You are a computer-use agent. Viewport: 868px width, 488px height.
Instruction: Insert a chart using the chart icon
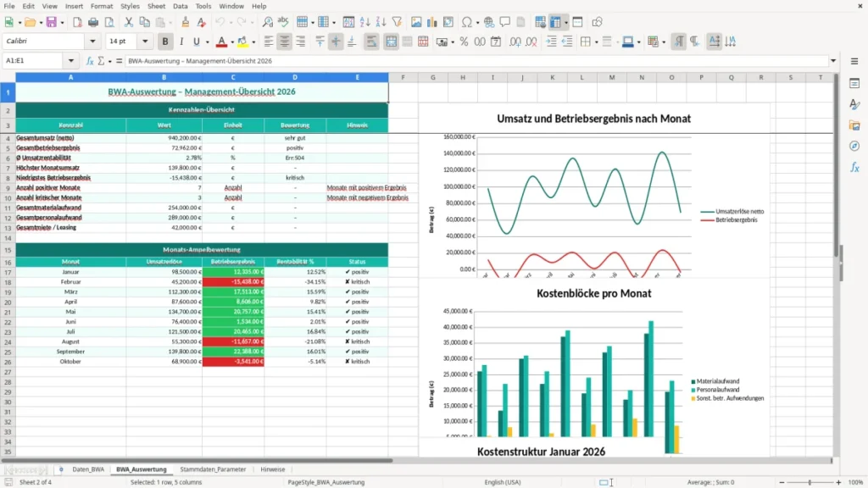[432, 22]
